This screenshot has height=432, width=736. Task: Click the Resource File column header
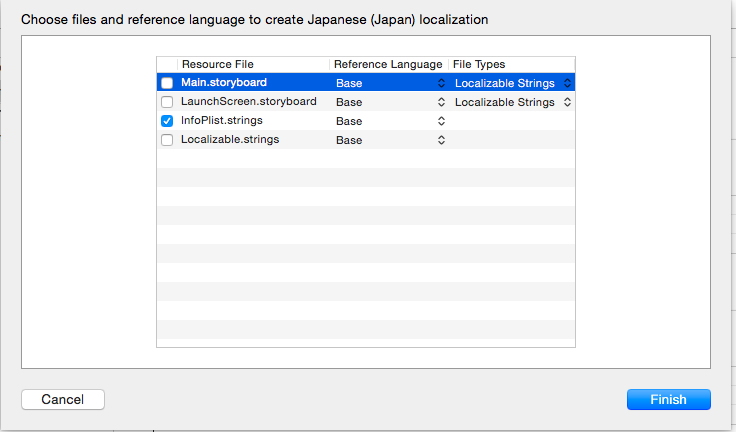pyautogui.click(x=218, y=64)
